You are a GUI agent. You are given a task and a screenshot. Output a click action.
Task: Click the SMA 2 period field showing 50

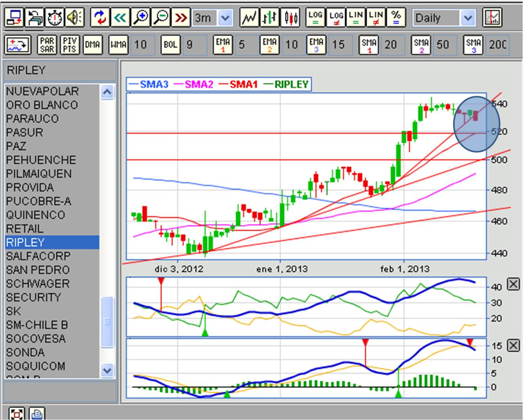coord(445,45)
